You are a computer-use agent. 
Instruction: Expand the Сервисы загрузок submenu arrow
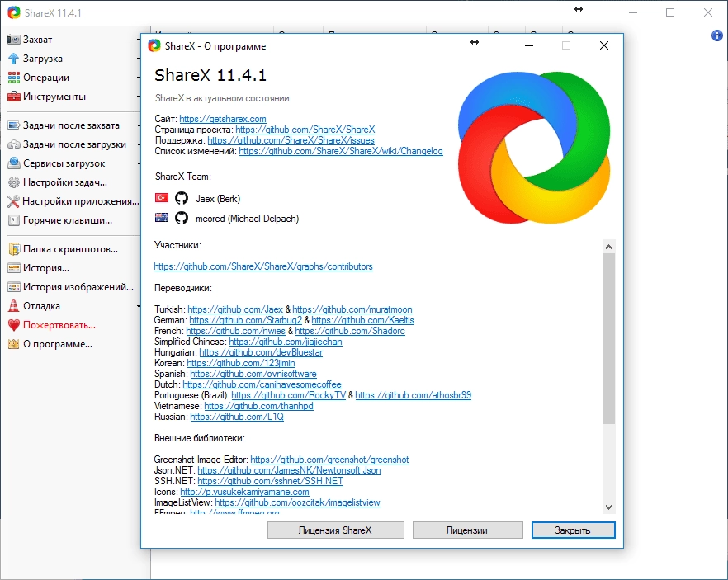(x=139, y=164)
